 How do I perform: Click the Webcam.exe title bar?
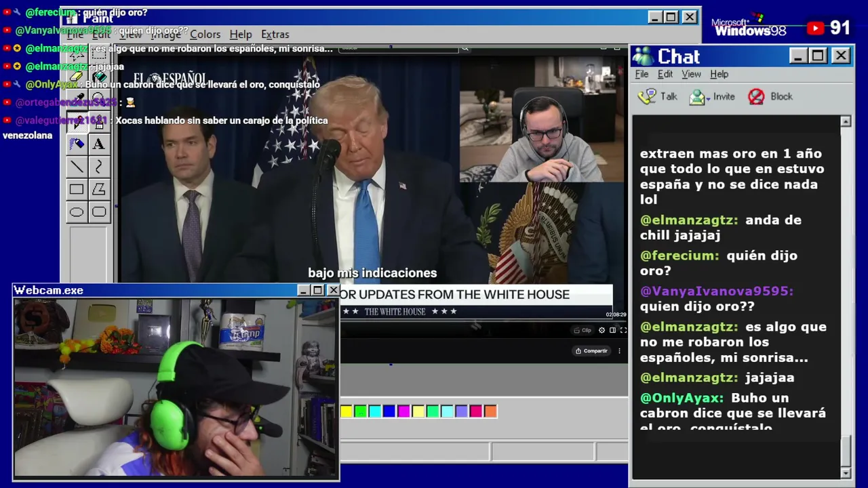pyautogui.click(x=176, y=290)
